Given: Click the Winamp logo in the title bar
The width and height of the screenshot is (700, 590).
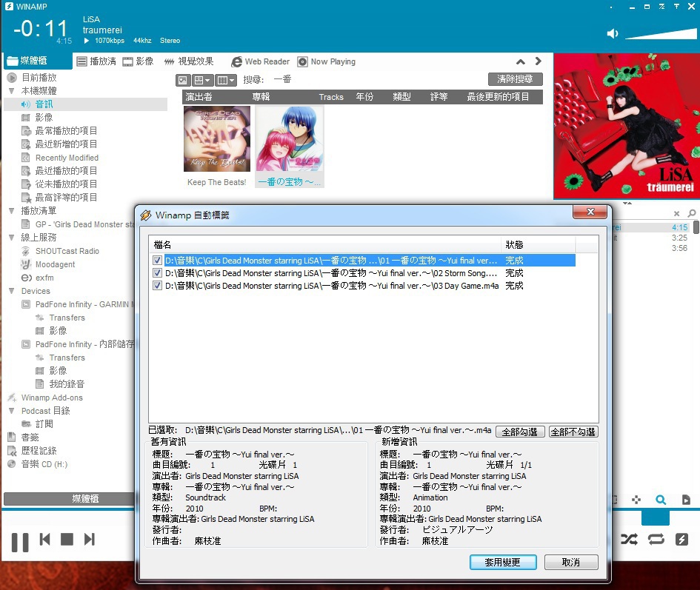Looking at the screenshot, I should point(9,6).
